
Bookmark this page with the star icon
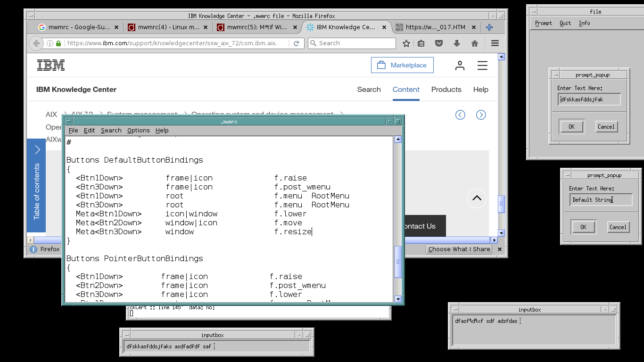pyautogui.click(x=406, y=43)
